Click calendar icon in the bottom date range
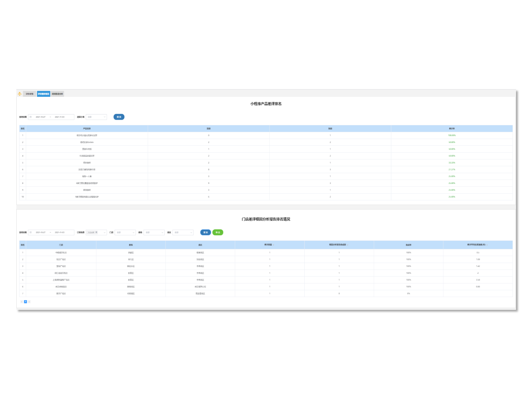This screenshot has height=399, width=532. click(31, 233)
